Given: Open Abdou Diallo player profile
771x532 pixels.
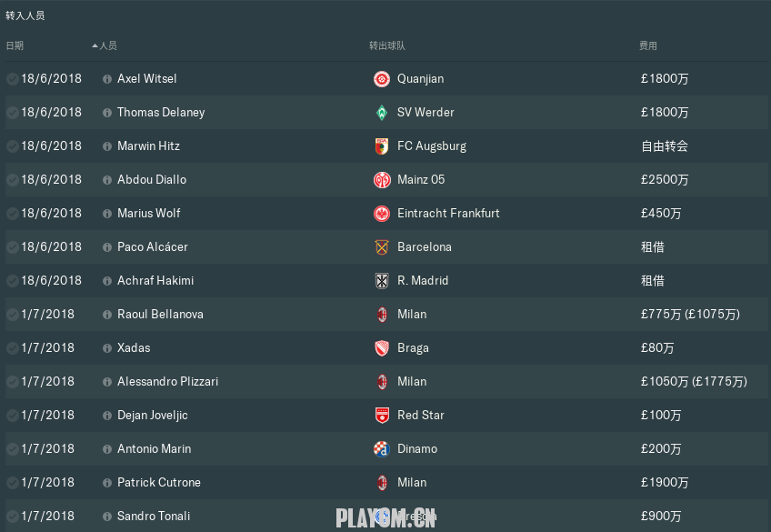Looking at the screenshot, I should (x=152, y=180).
